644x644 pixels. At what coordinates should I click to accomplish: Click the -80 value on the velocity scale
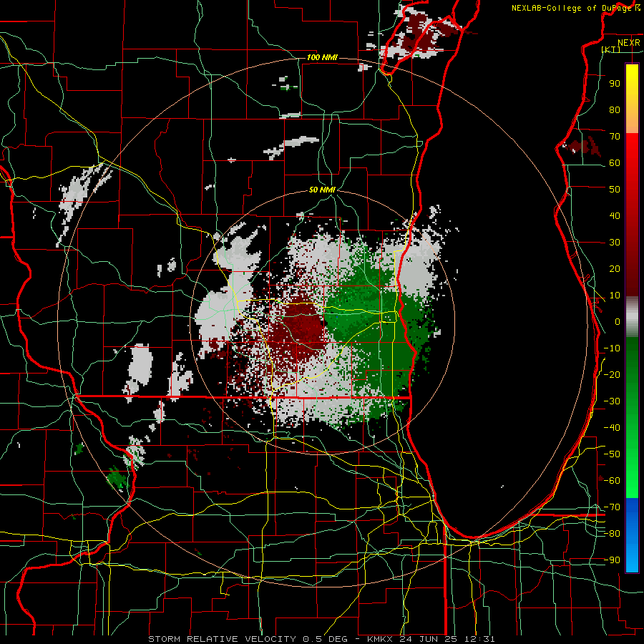tap(612, 534)
